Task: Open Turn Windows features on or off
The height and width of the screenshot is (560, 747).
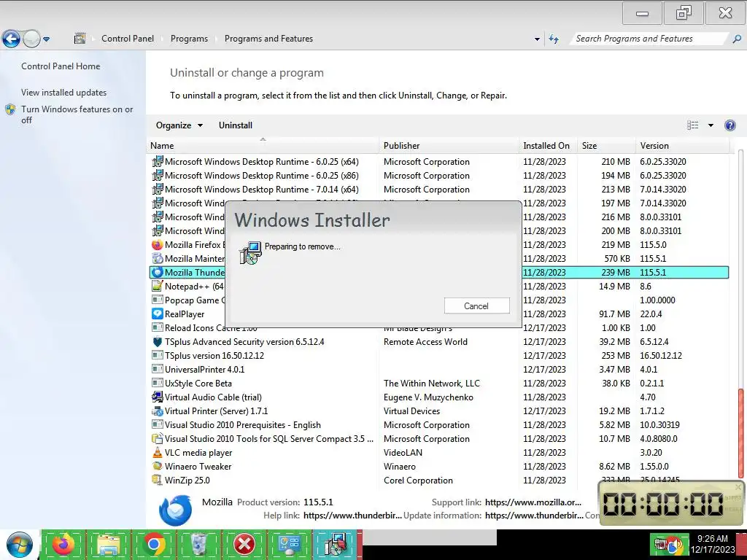Action: tap(77, 114)
